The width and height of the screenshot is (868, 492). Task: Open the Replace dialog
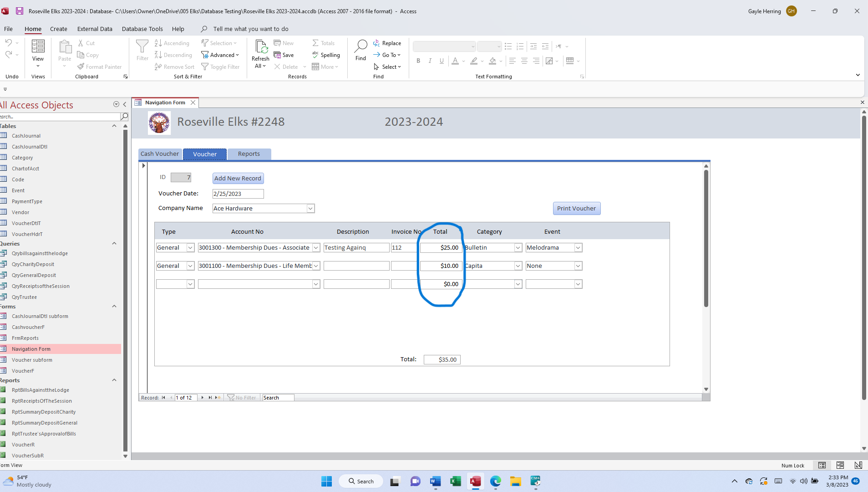tap(387, 43)
